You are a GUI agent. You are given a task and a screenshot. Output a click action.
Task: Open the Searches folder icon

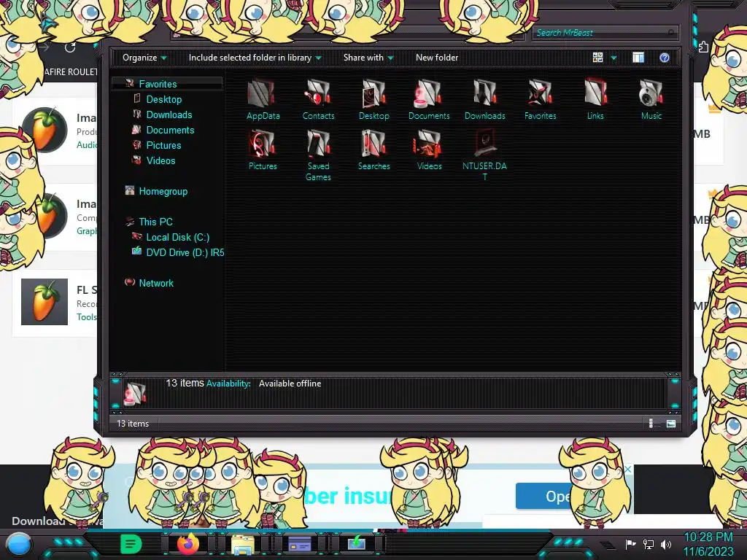(x=373, y=144)
